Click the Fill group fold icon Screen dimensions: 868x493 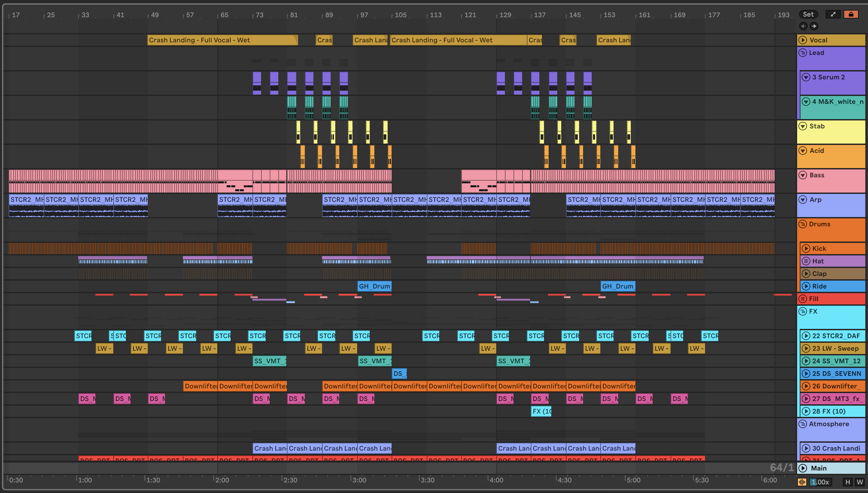(x=803, y=299)
